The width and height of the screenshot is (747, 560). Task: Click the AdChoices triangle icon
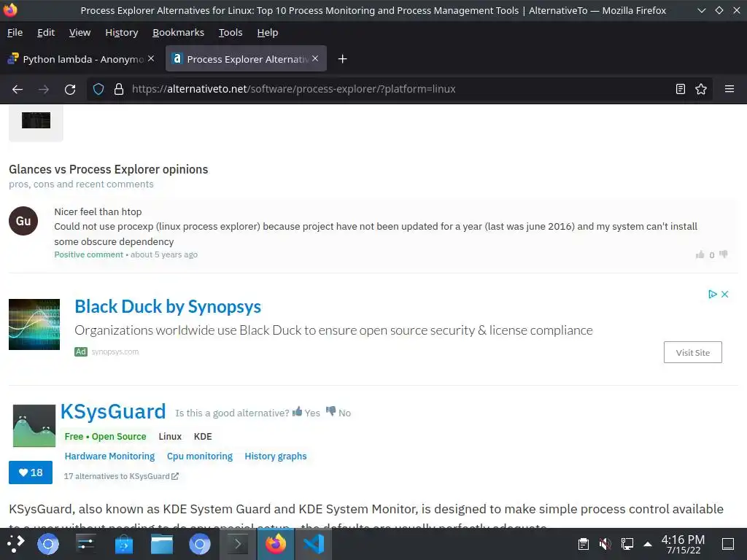point(713,295)
